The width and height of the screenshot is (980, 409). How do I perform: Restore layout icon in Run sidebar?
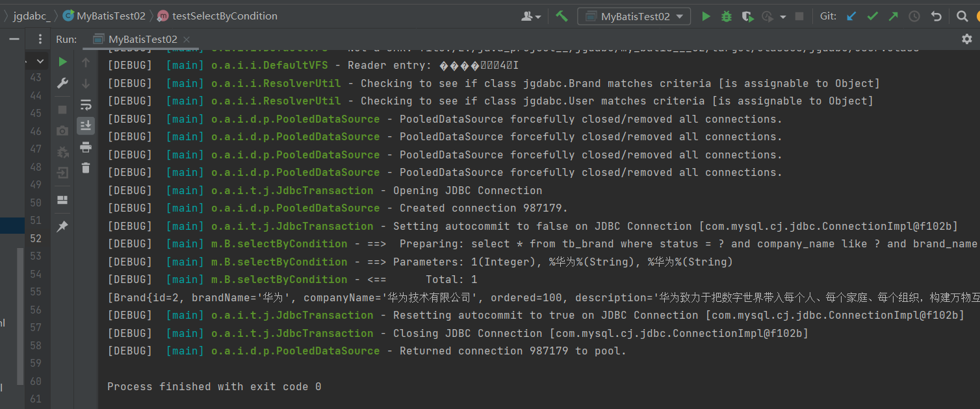point(62,199)
